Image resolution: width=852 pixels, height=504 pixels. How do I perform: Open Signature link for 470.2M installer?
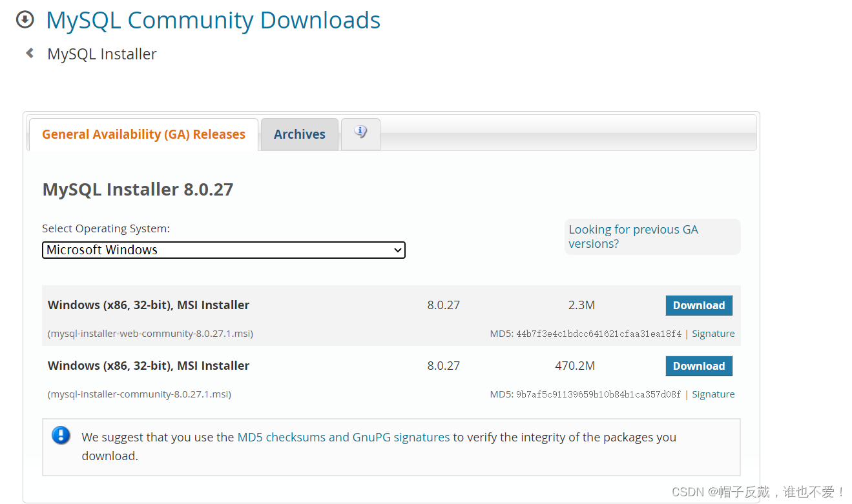(x=713, y=394)
